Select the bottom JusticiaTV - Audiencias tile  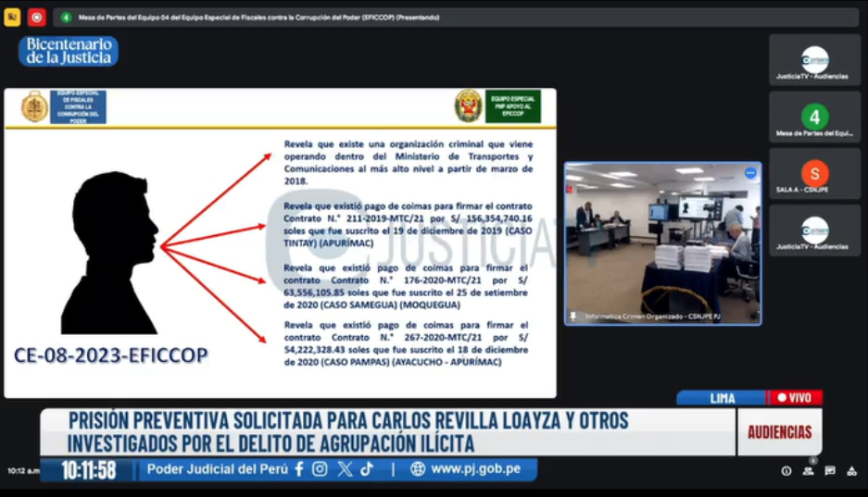point(814,230)
